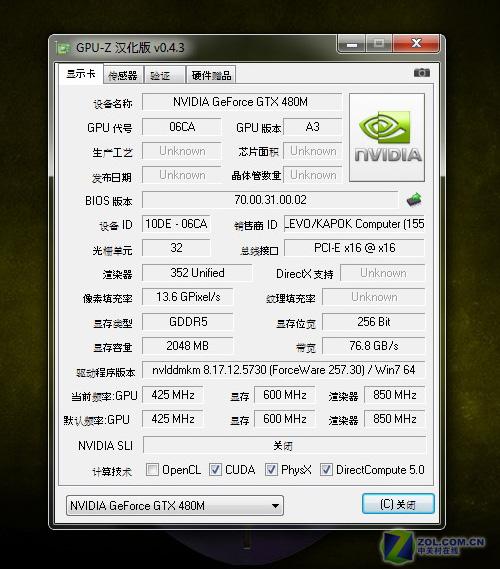The width and height of the screenshot is (500, 569).
Task: Click the camera screenshot icon
Action: [x=422, y=73]
